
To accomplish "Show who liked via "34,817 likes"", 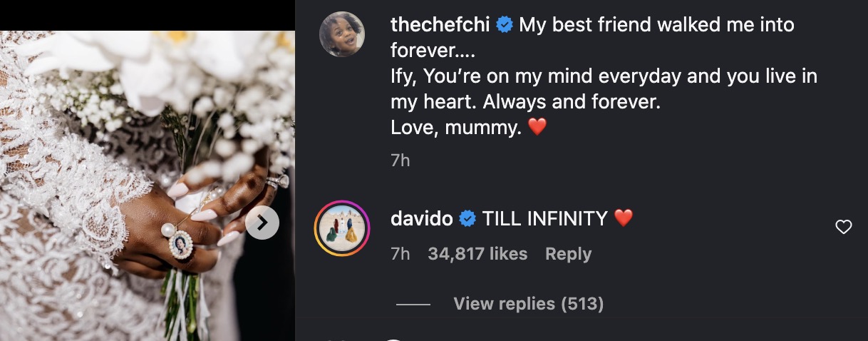I will pyautogui.click(x=477, y=254).
